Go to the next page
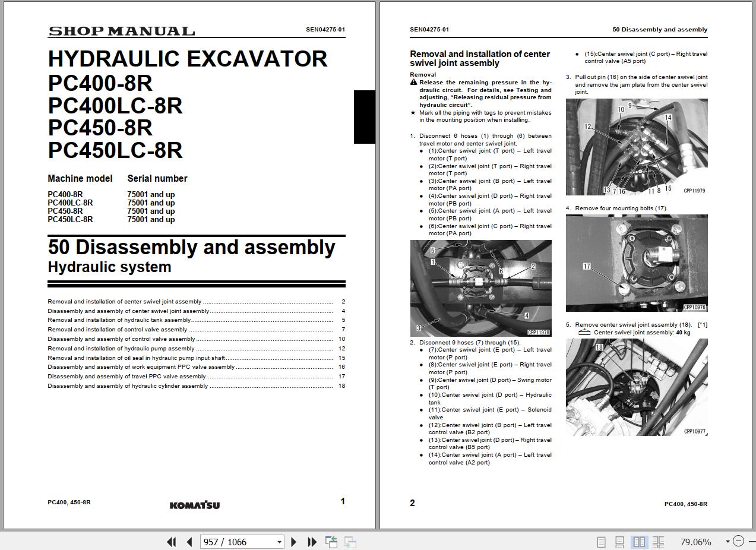 293,542
